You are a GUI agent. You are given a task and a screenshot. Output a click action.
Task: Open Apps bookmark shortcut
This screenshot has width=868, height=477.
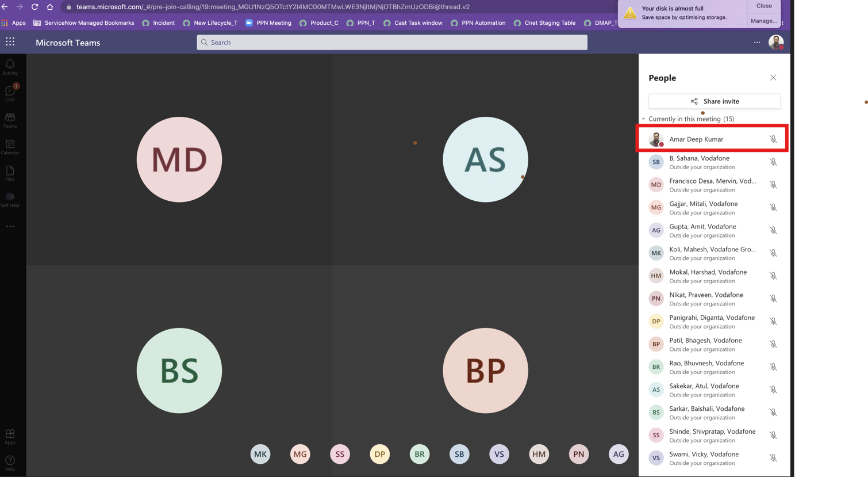(x=14, y=23)
